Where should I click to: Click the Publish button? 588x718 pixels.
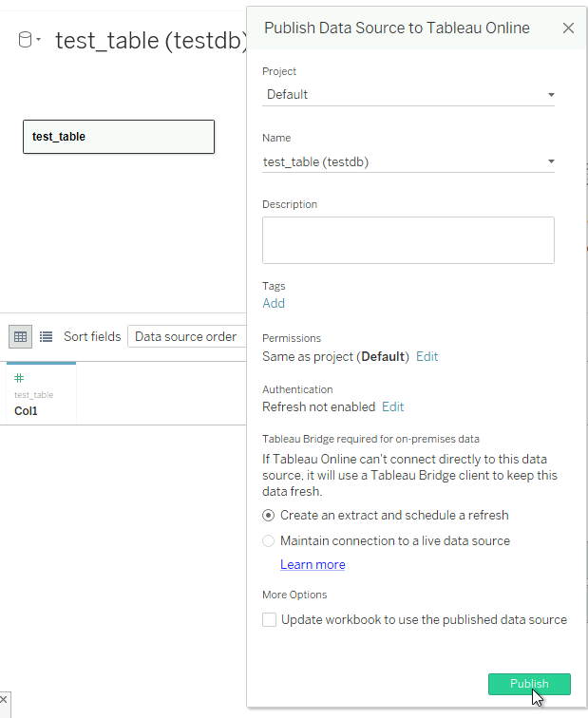coord(529,684)
